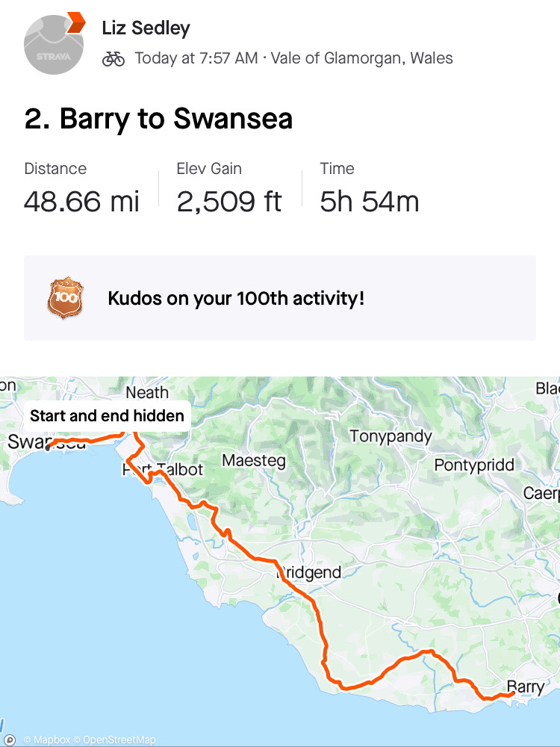Click the Mapbox logo in map corner
The width and height of the screenshot is (560, 747).
(x=10, y=740)
